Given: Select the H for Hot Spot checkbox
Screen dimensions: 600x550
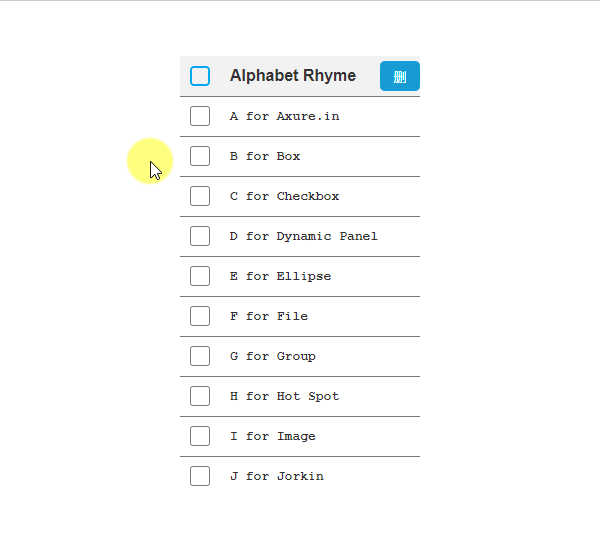Looking at the screenshot, I should [x=200, y=396].
